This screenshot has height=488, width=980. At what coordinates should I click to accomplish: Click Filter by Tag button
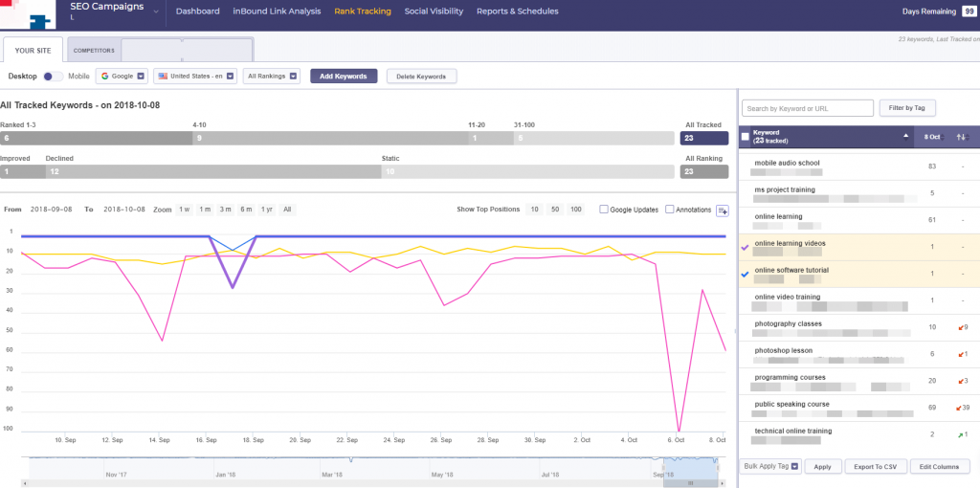pos(907,107)
